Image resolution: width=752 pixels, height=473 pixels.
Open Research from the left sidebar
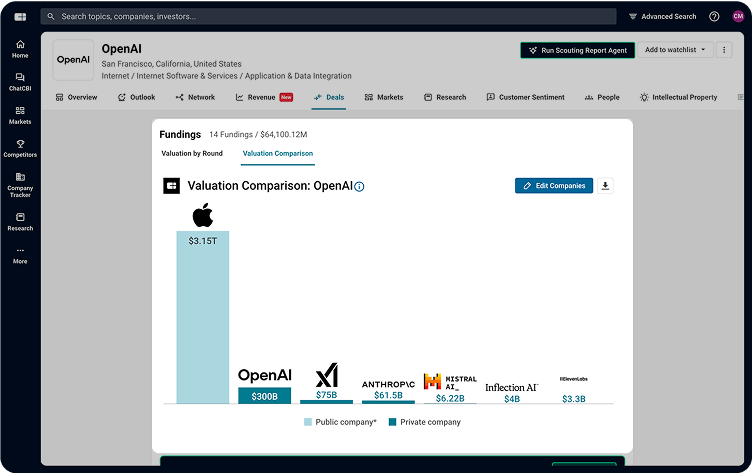tap(20, 221)
